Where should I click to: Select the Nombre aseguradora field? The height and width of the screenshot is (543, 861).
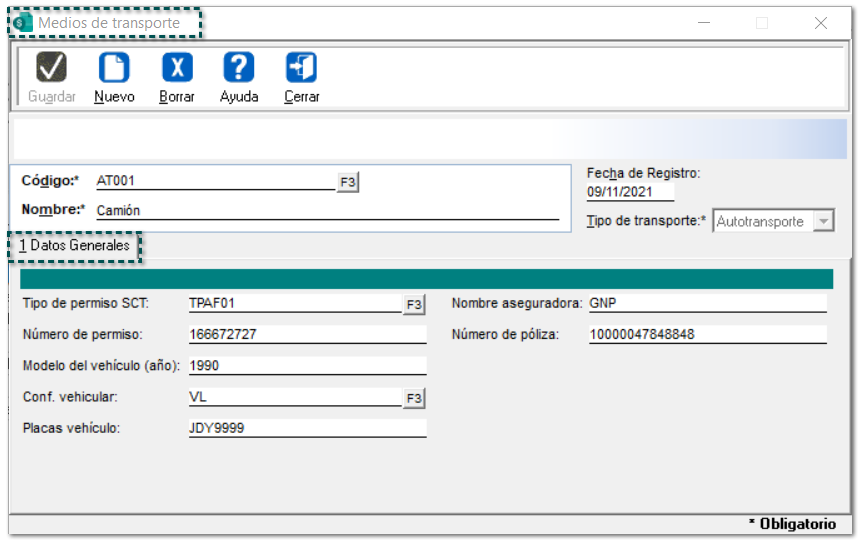click(x=706, y=303)
